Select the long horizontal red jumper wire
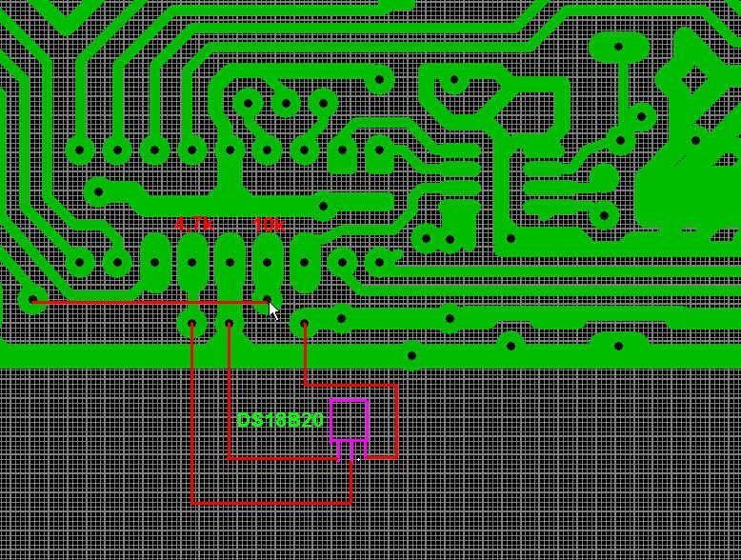The image size is (741, 560). [143, 302]
